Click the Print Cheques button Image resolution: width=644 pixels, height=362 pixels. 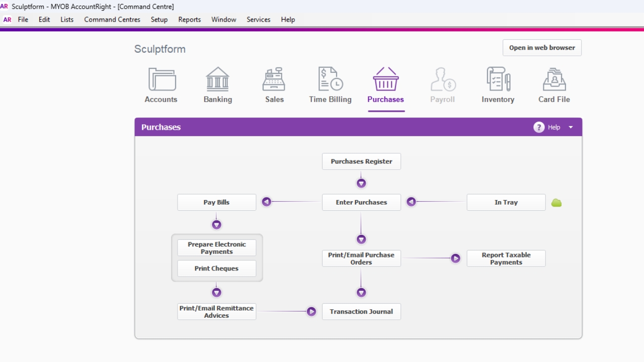216,268
